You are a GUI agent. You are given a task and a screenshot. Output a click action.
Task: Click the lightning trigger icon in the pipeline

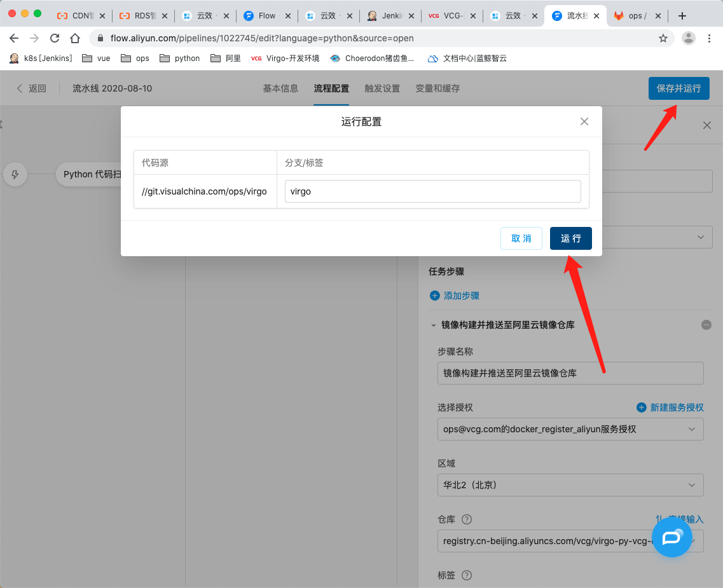pos(15,174)
